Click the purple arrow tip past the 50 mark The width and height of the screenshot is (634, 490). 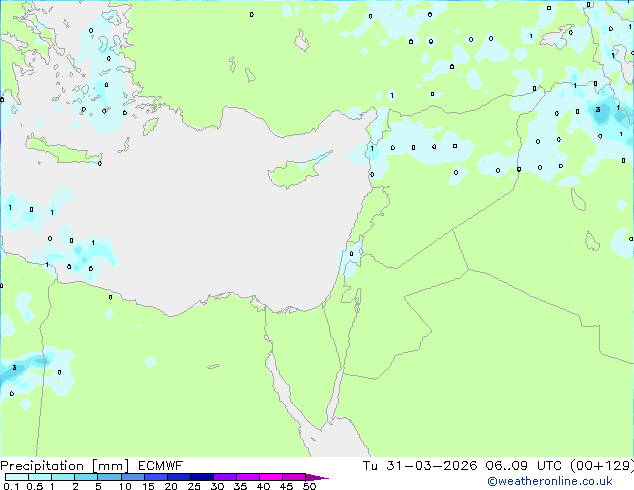[x=317, y=477]
